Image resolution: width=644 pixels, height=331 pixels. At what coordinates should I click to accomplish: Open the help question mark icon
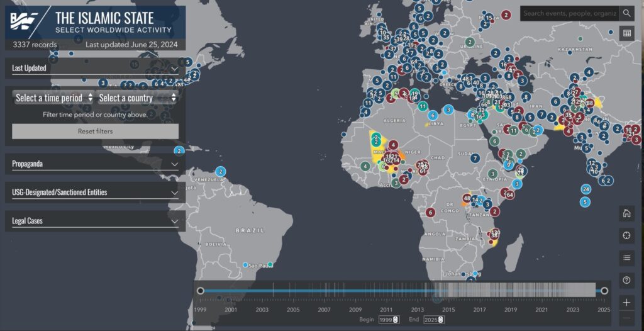coord(627,281)
